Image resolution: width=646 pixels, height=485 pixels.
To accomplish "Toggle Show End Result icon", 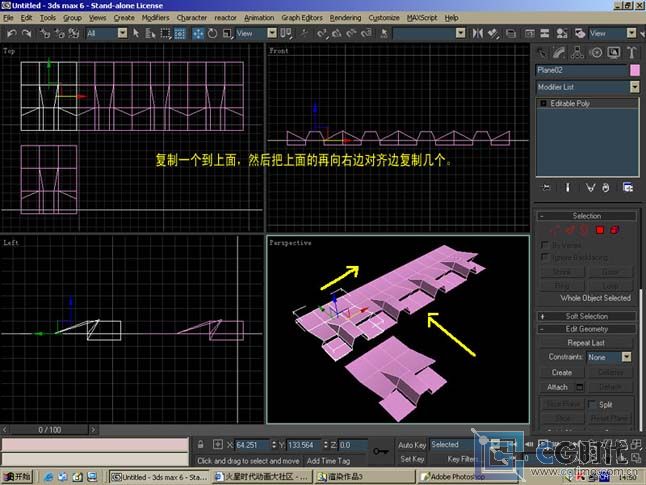I will coord(568,188).
